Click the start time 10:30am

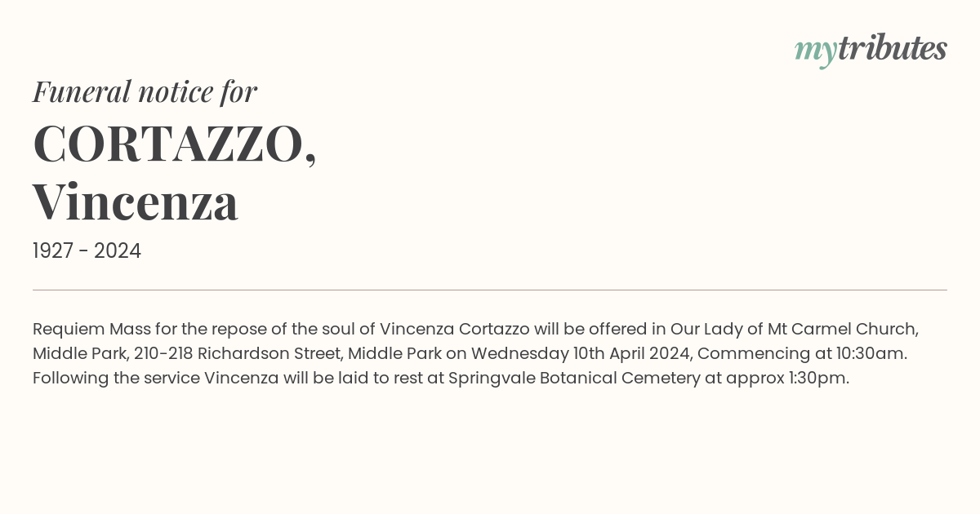tap(871, 353)
